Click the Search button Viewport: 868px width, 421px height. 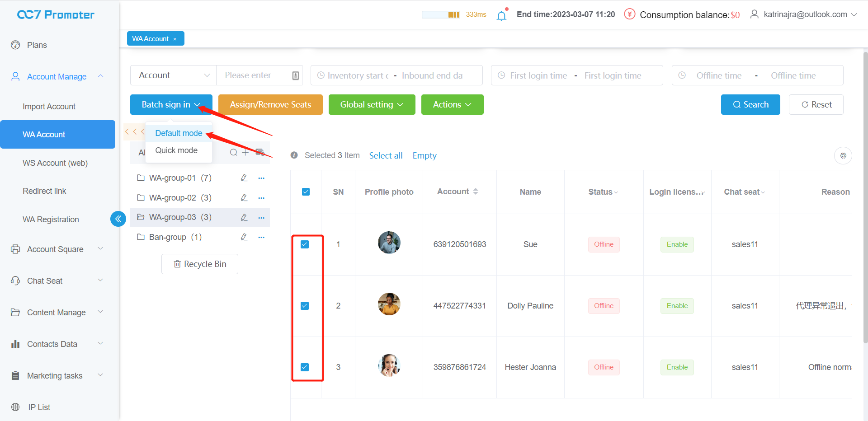pyautogui.click(x=750, y=104)
